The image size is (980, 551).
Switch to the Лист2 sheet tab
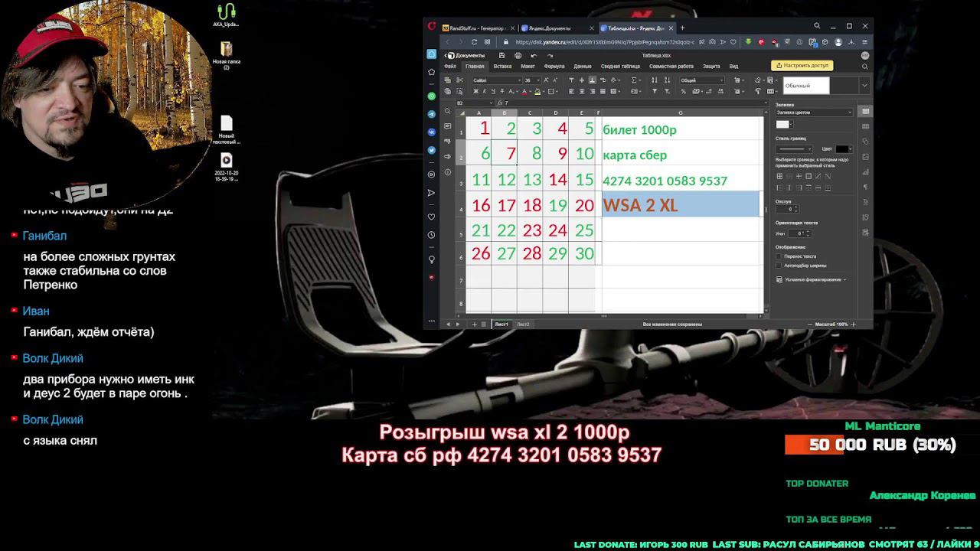click(x=523, y=324)
